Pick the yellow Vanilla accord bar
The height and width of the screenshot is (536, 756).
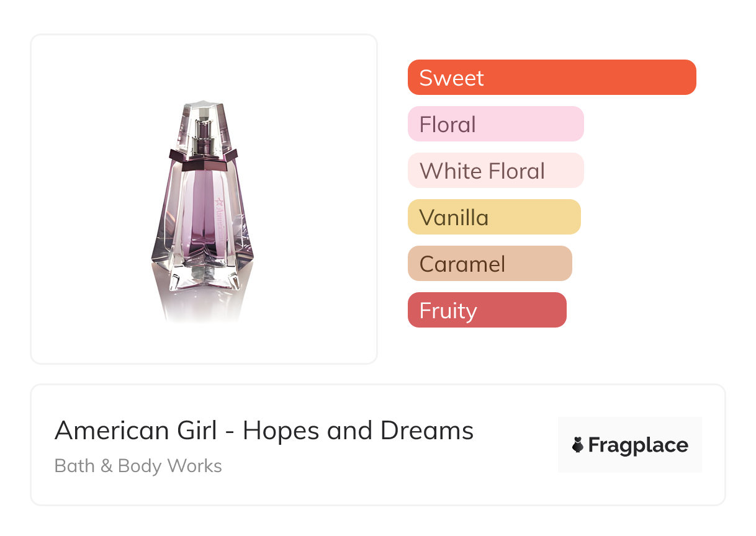[493, 217]
